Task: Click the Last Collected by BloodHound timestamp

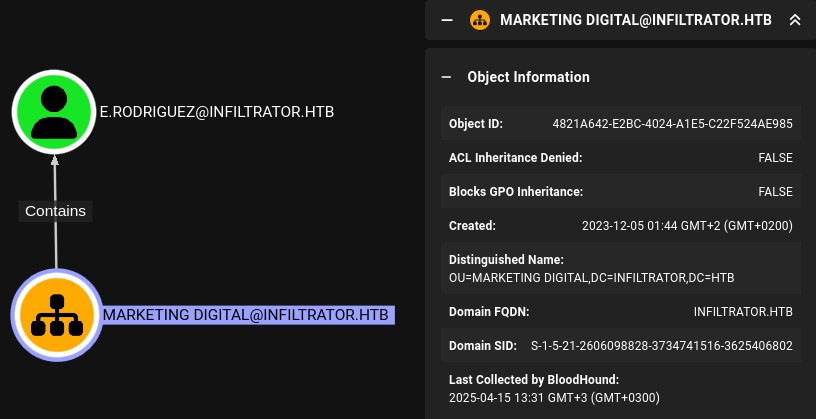Action: [554, 398]
